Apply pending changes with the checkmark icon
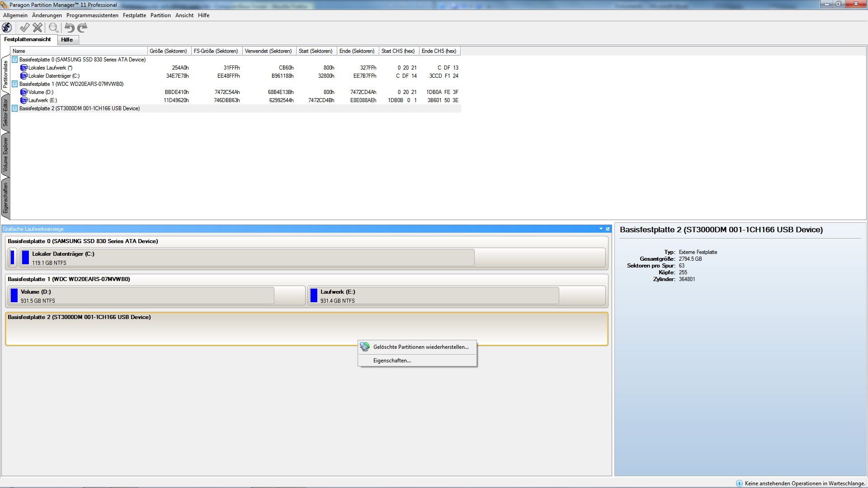 point(24,28)
